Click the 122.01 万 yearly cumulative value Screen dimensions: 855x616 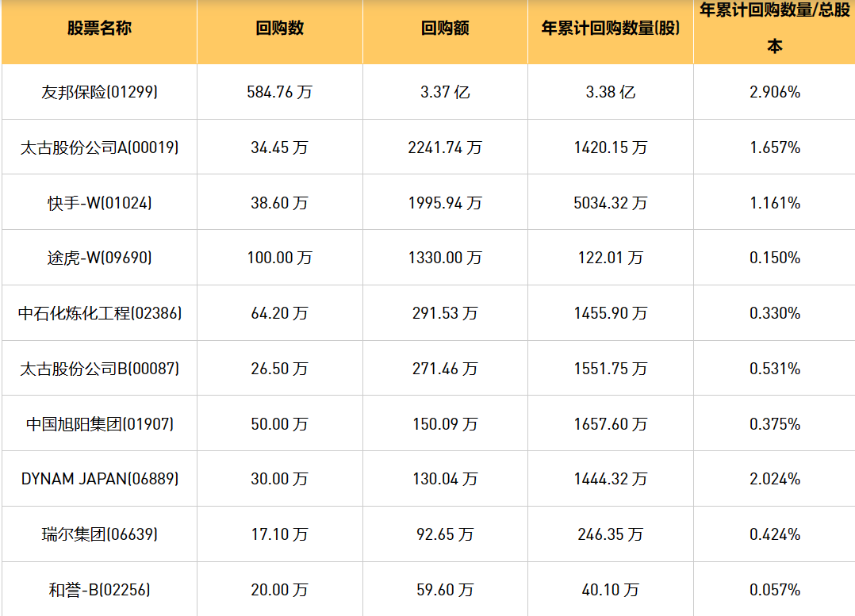[x=610, y=258]
